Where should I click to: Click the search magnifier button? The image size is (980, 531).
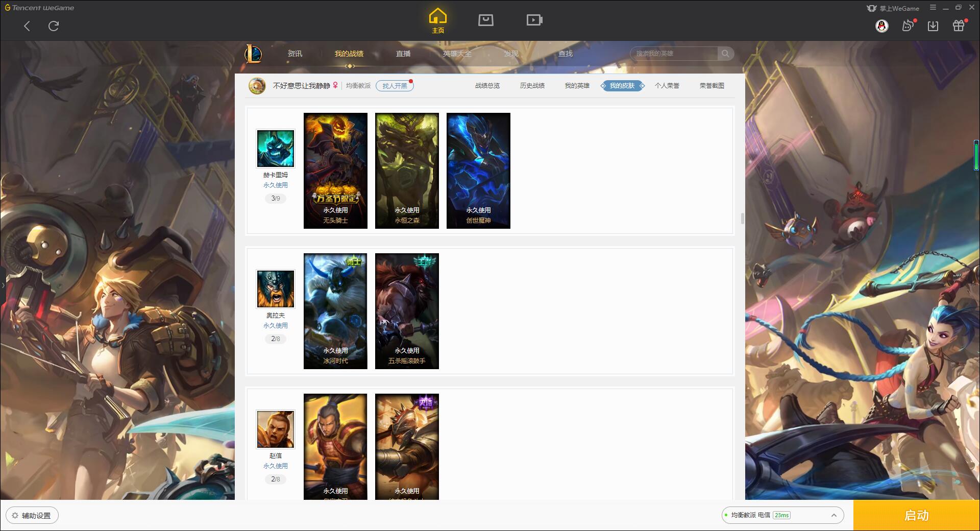tap(725, 54)
